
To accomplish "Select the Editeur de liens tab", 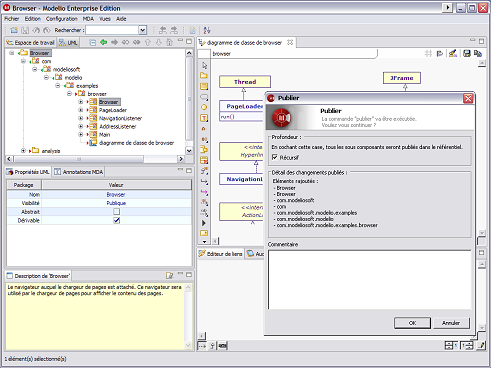I will [221, 254].
